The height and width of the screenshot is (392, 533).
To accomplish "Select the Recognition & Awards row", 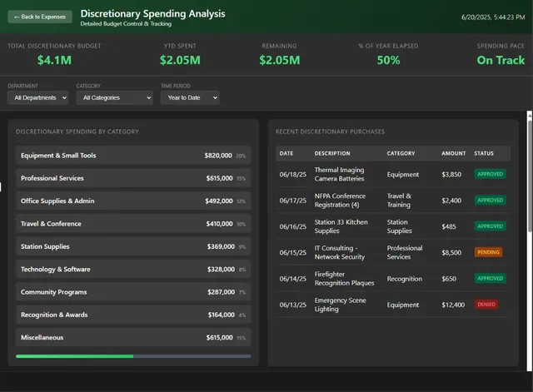I will (x=133, y=315).
